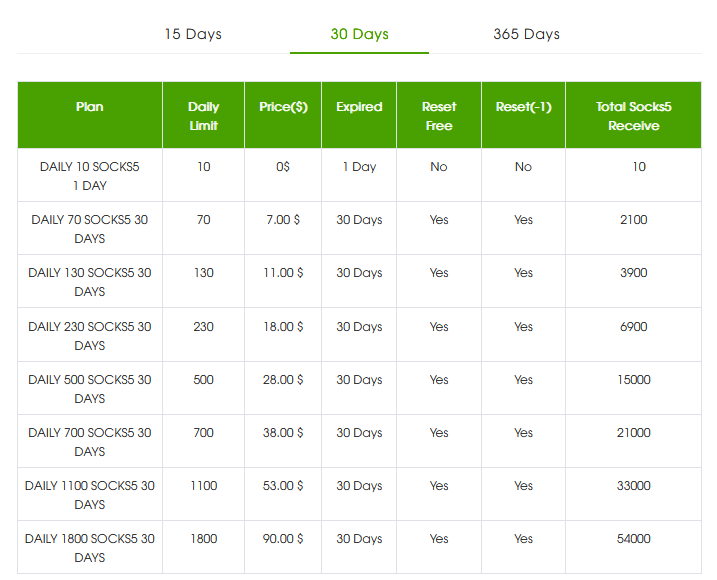Click the 38.00 $ price cell
717x580 pixels.
click(283, 433)
